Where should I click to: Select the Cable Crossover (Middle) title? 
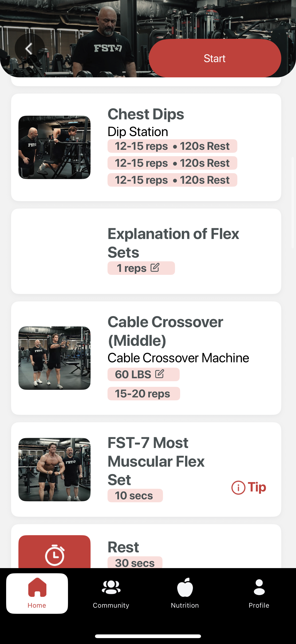point(165,331)
